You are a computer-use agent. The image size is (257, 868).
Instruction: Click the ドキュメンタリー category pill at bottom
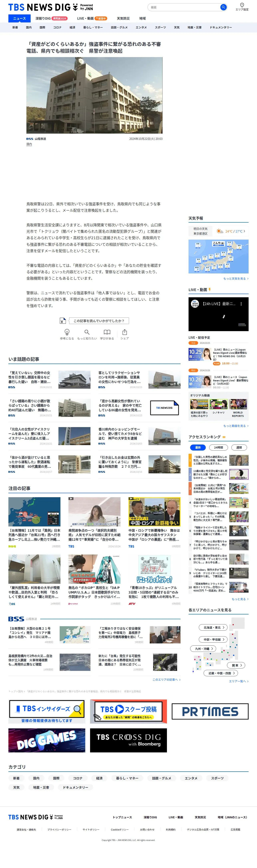pyautogui.click(x=75, y=787)
